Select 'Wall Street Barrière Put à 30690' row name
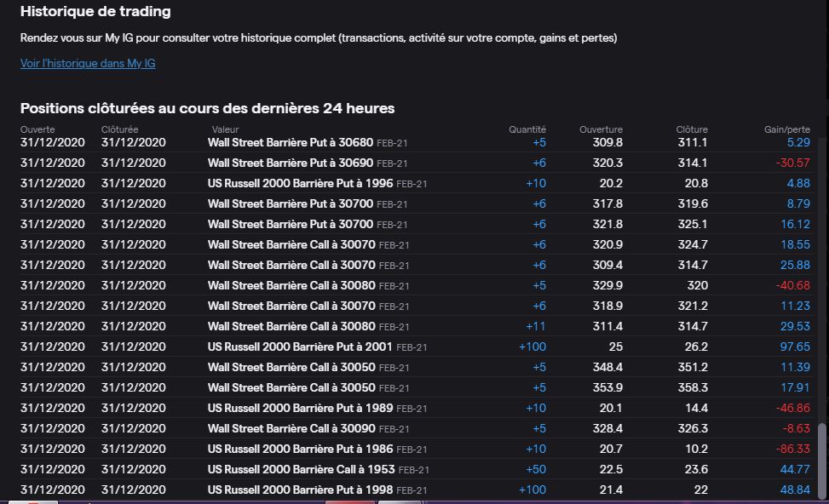This screenshot has width=829, height=504. (291, 163)
